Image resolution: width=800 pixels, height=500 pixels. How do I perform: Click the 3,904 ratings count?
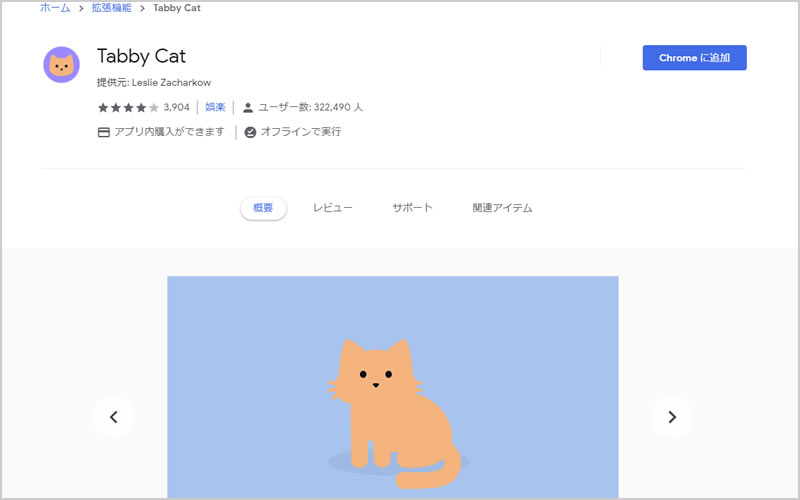[177, 107]
